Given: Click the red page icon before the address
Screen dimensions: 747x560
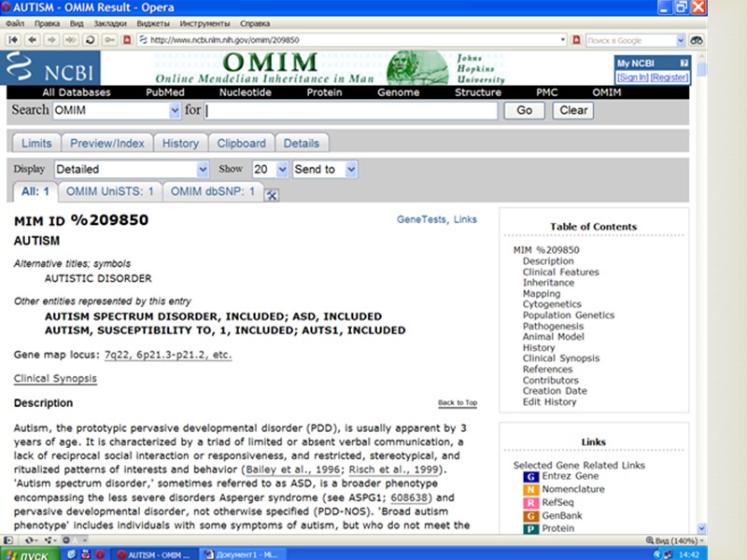Looking at the screenshot, I should 127,40.
